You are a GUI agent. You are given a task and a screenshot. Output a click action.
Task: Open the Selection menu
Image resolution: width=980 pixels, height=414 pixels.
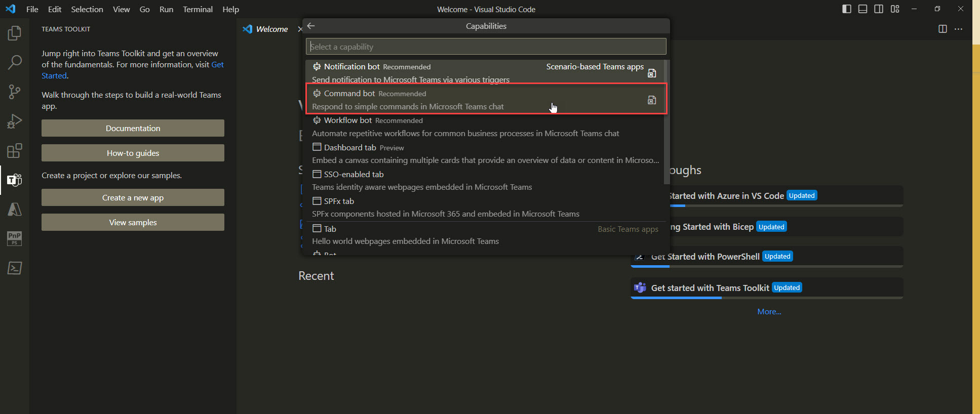(87, 9)
